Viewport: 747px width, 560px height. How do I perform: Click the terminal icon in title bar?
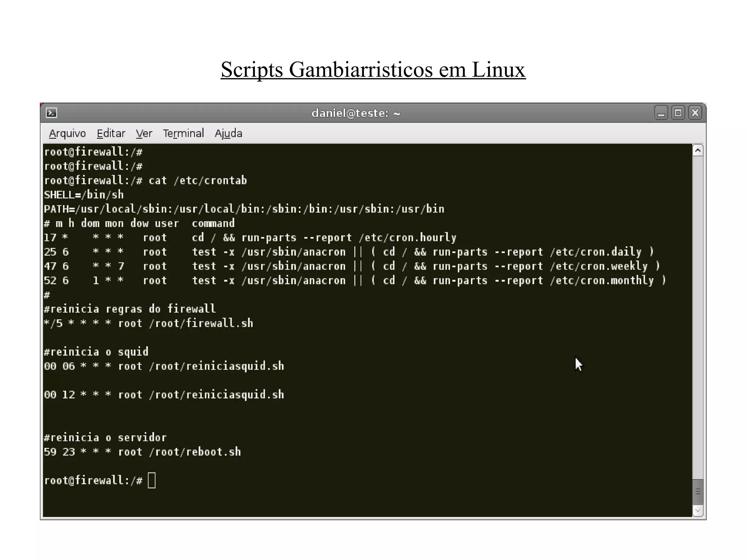(x=51, y=113)
